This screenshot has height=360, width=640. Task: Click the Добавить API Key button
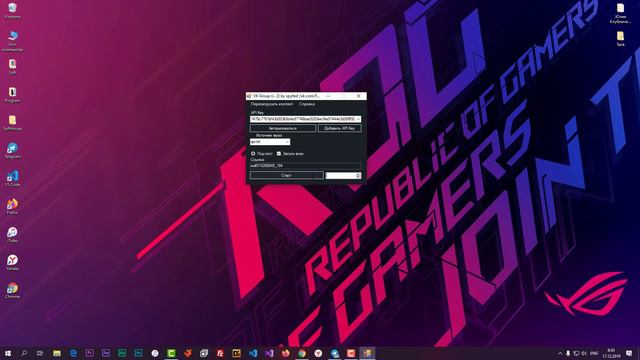tap(340, 128)
